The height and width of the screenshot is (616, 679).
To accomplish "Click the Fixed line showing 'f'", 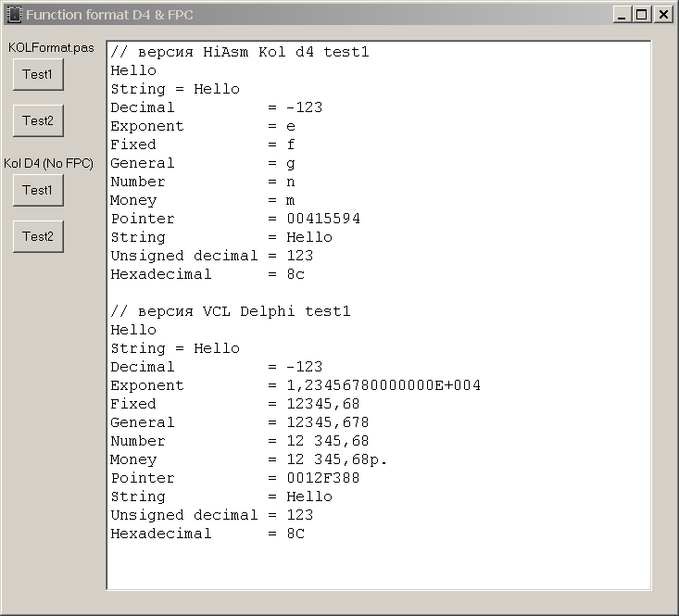I will coord(203,145).
